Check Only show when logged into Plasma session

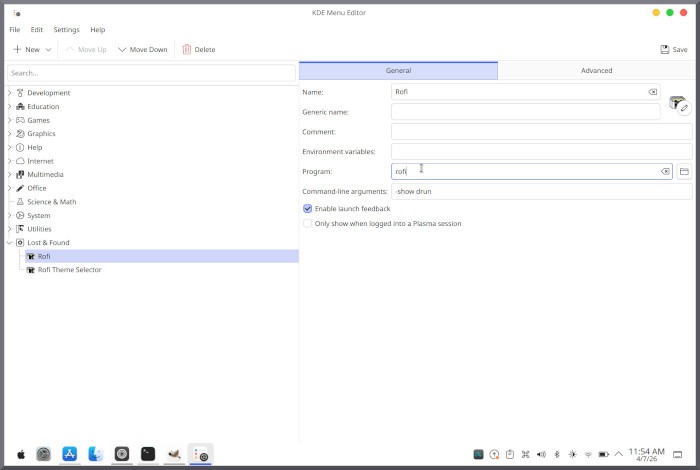tap(308, 224)
